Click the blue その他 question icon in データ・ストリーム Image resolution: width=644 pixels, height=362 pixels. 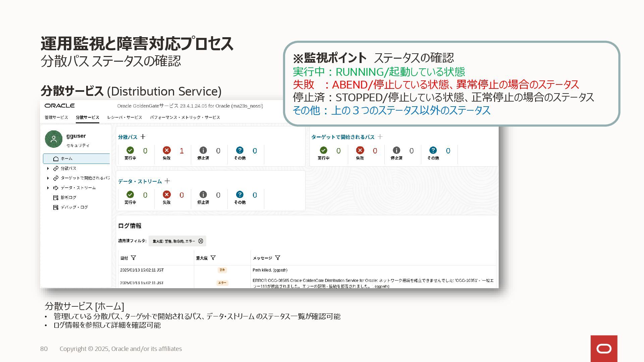[x=239, y=194]
